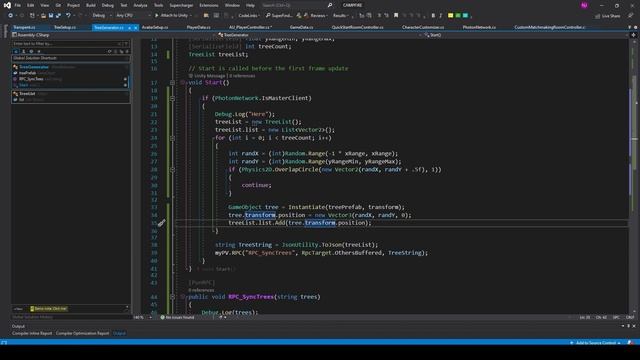Collapse the if IsMasterClient block
Viewport: 640px width, 360px height.
(x=172, y=98)
